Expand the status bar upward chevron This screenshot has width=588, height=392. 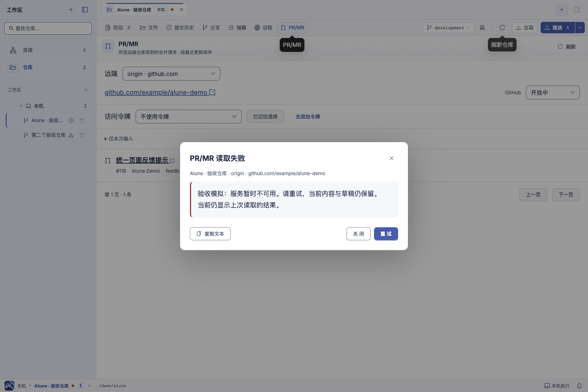[89, 386]
